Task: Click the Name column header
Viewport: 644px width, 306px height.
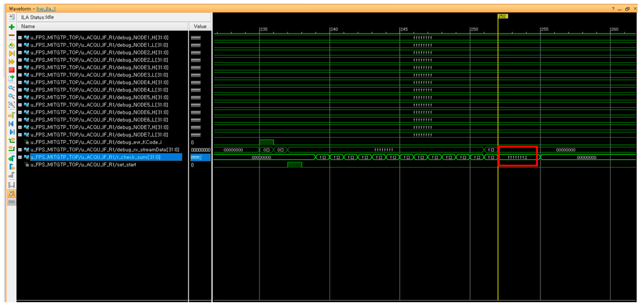Action: coord(28,26)
